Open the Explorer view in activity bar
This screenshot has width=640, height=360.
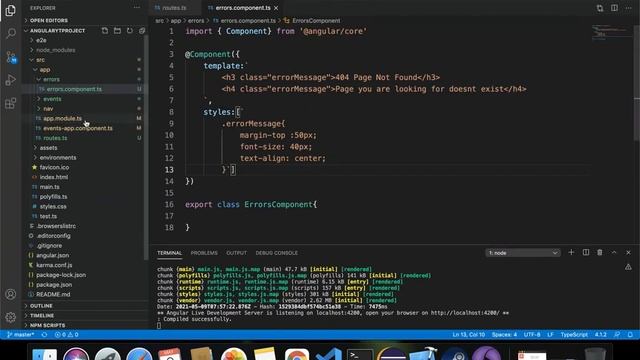pos(11,10)
